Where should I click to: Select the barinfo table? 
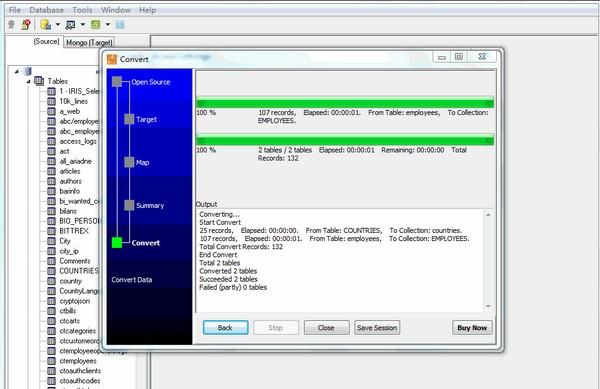click(70, 191)
